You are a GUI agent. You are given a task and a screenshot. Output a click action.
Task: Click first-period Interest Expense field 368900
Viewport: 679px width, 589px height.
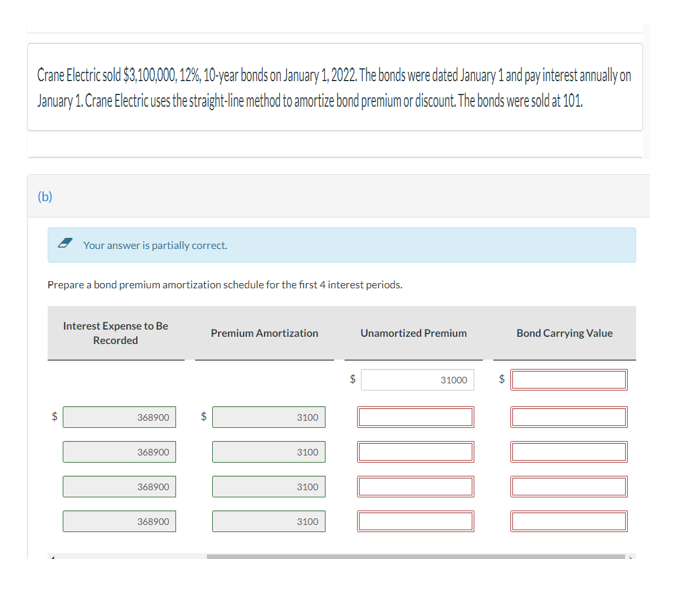coord(119,417)
